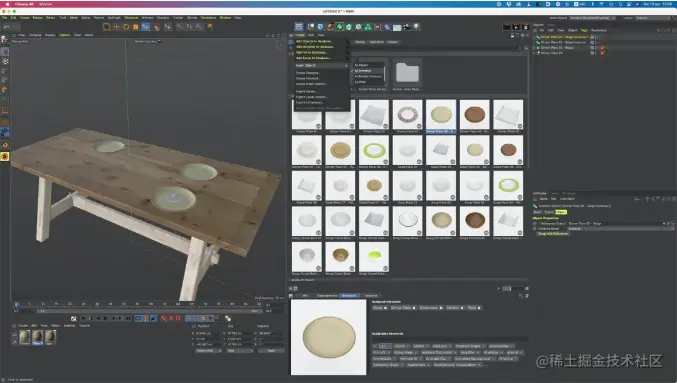This screenshot has height=383, width=677.
Task: Click the Light object icon
Action: pos(417,27)
